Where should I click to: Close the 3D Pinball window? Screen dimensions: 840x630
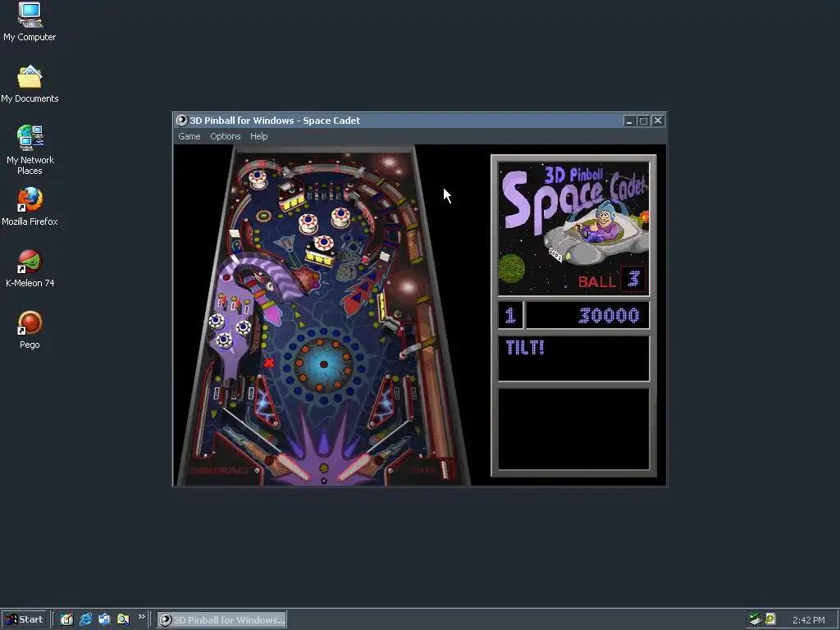coord(658,121)
